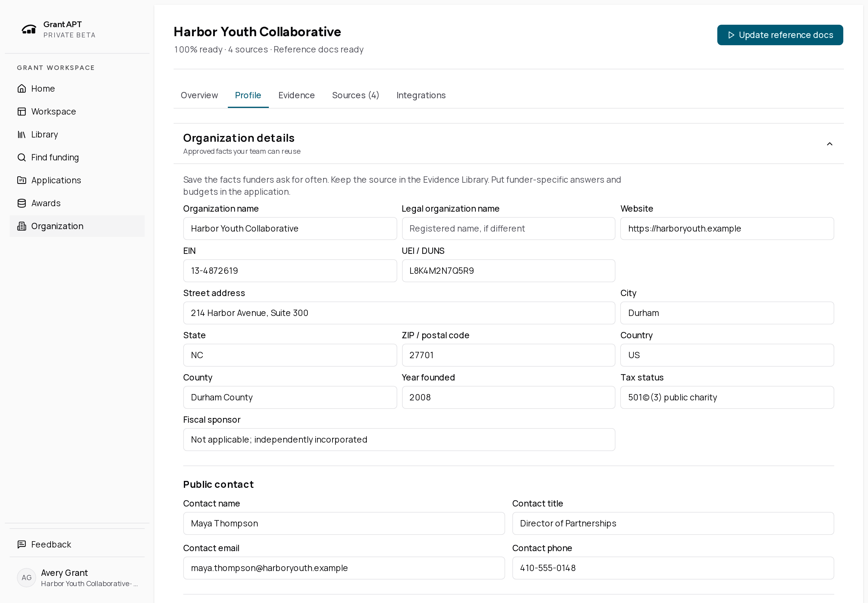Click the Fiscal sponsor field
Image resolution: width=868 pixels, height=603 pixels.
pos(399,440)
